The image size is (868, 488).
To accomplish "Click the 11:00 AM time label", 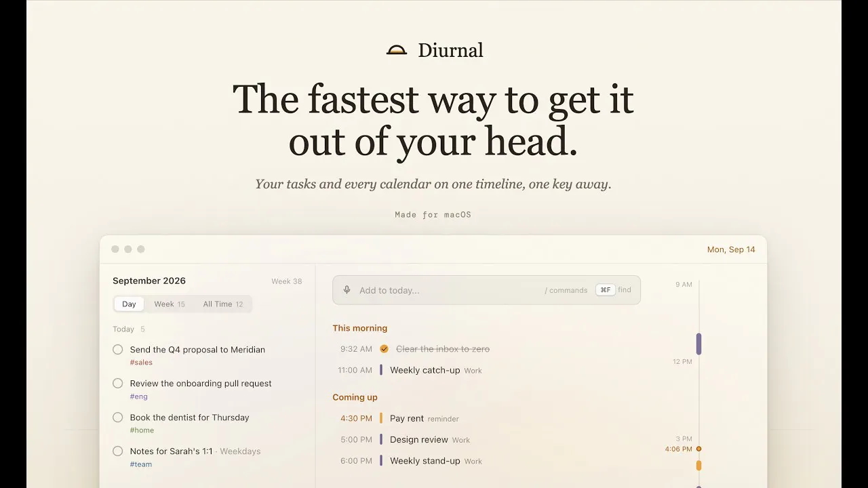I will click(x=355, y=370).
